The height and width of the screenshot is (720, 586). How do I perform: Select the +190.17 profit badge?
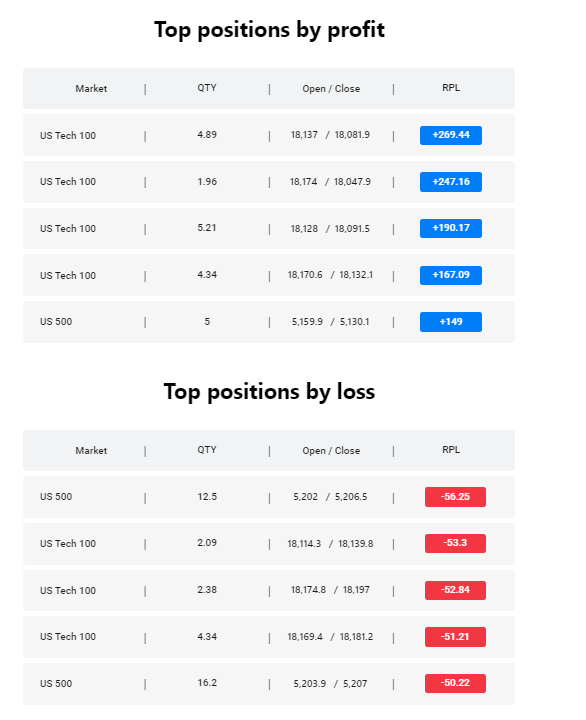(x=451, y=228)
